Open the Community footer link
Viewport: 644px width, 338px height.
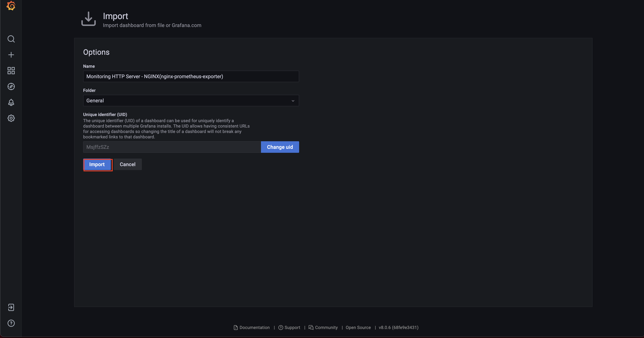(x=326, y=328)
